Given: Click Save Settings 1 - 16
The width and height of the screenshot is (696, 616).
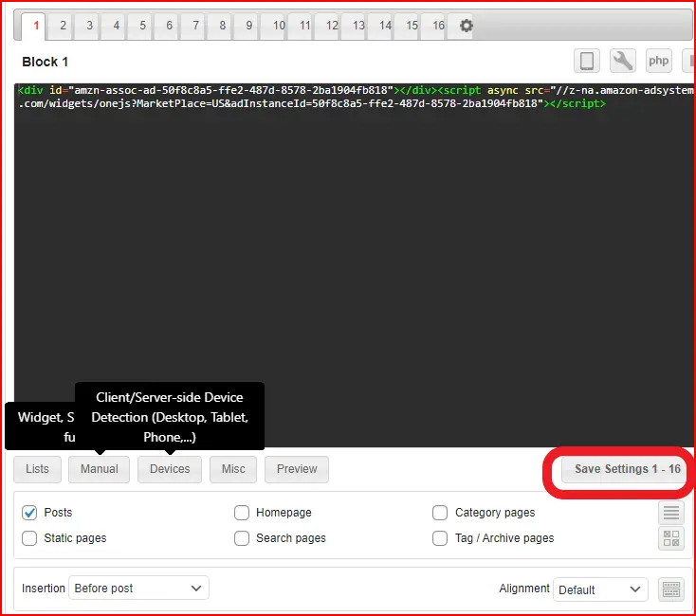Looking at the screenshot, I should [627, 469].
